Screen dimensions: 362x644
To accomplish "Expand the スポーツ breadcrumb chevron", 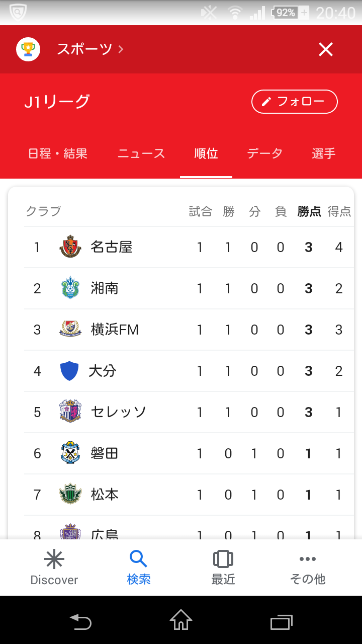I will click(x=121, y=49).
